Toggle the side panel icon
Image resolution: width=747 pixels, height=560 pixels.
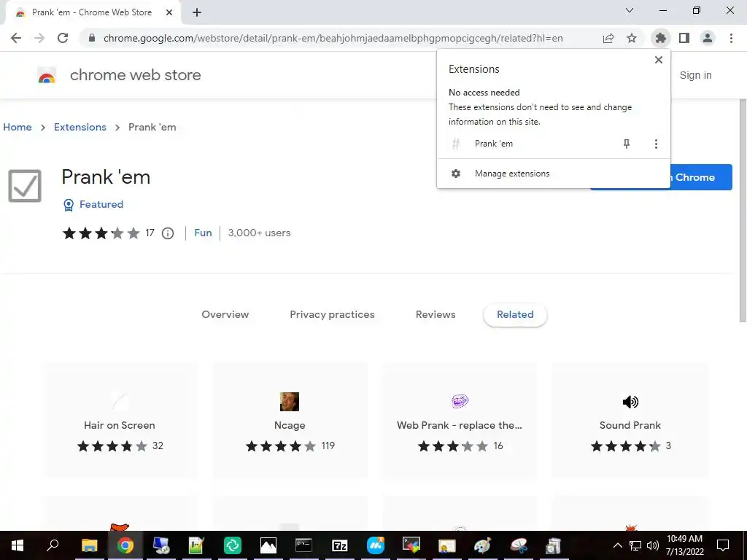point(684,38)
